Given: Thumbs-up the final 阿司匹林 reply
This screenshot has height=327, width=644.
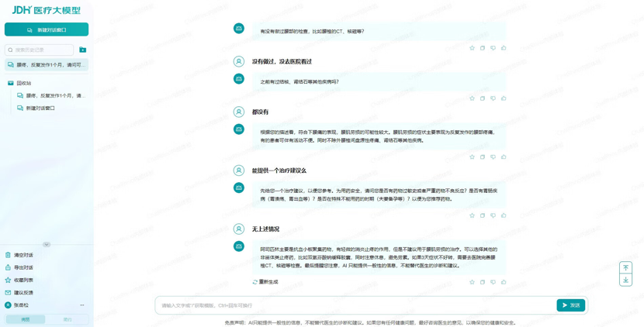Looking at the screenshot, I should click(504, 282).
